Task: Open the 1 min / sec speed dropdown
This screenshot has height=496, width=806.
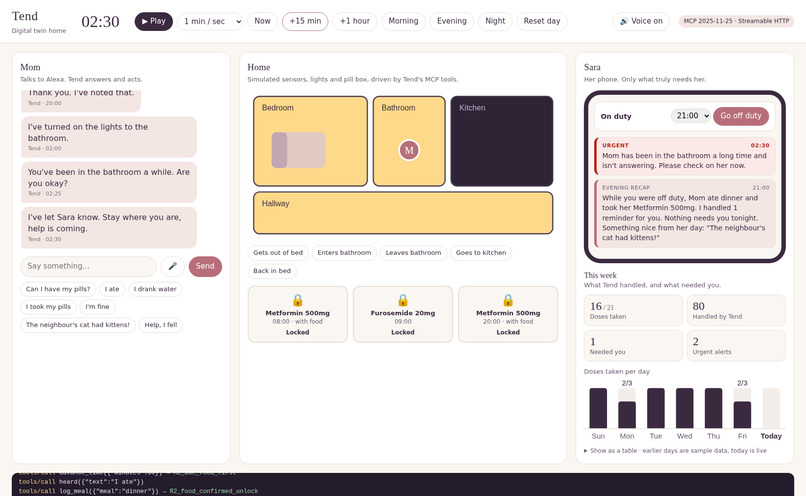Action: [210, 21]
